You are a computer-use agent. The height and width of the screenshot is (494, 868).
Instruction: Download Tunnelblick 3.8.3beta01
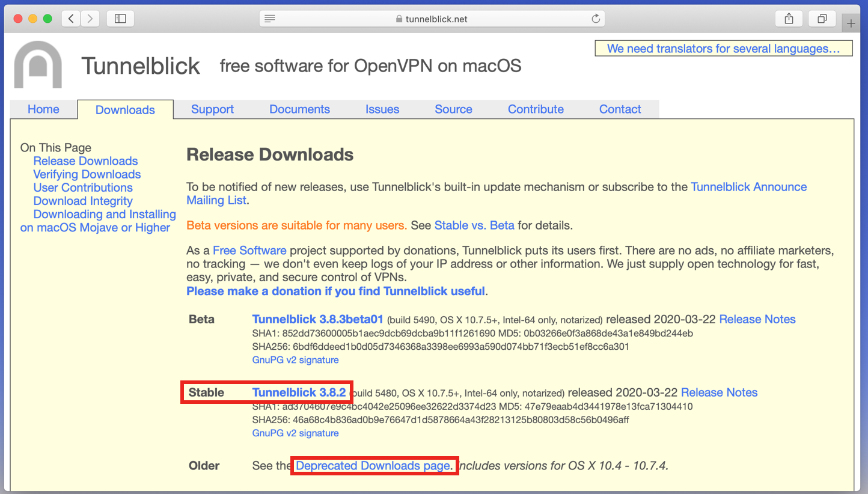tap(317, 319)
